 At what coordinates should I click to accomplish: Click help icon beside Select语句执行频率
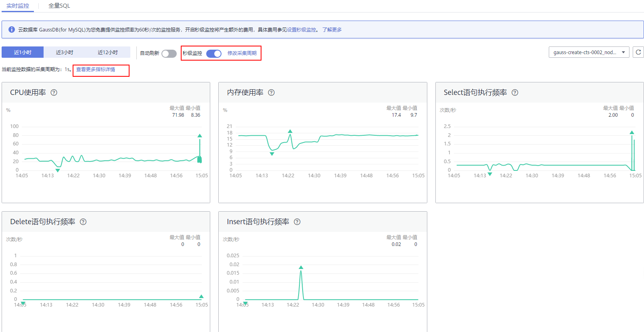515,92
